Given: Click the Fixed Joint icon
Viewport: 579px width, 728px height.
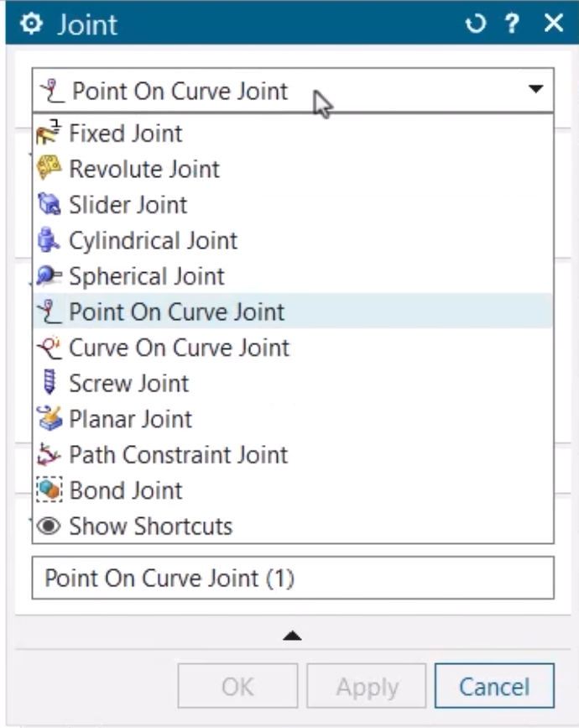Looking at the screenshot, I should (x=50, y=134).
